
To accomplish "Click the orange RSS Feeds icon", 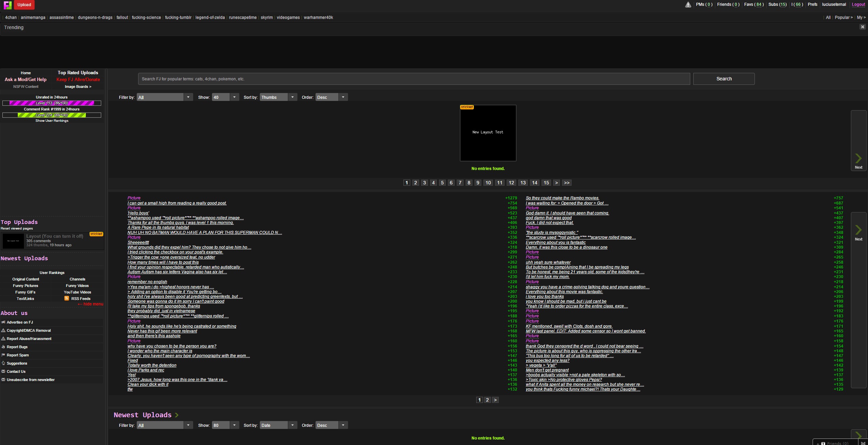I will pyautogui.click(x=67, y=298).
